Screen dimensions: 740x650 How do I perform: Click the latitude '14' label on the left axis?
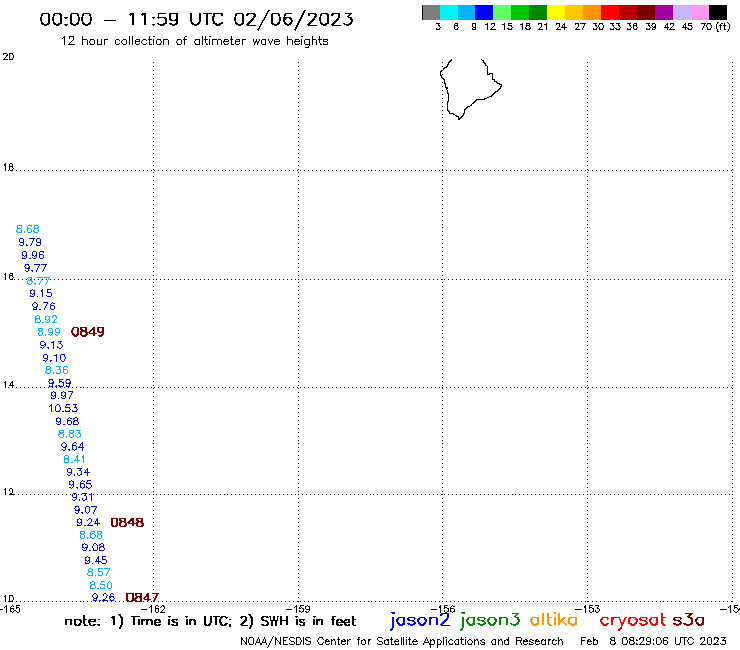pos(8,385)
